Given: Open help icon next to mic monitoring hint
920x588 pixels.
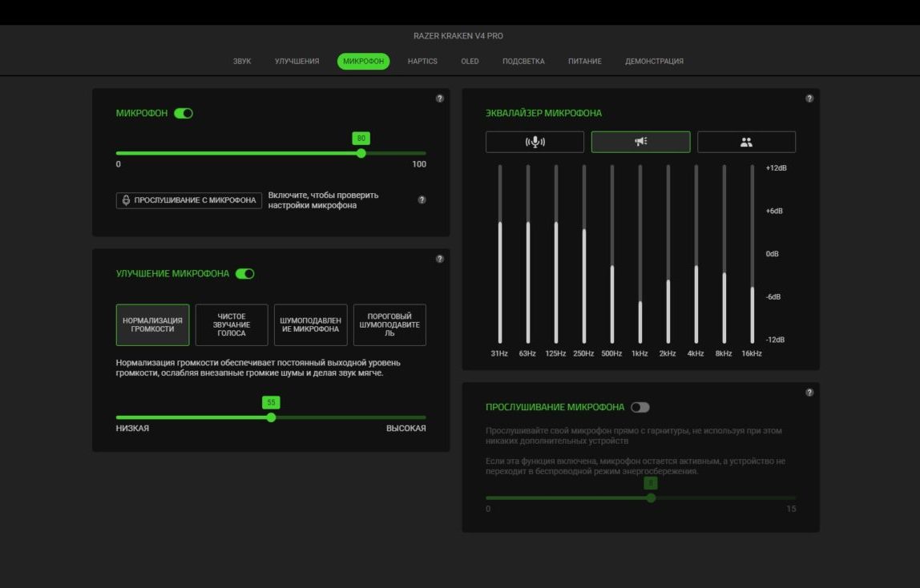Looking at the screenshot, I should [x=422, y=200].
